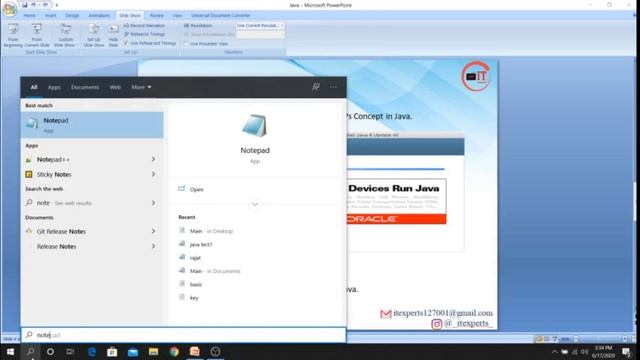The image size is (640, 360).
Task: Open Microsoft Store from taskbar
Action: [112, 351]
